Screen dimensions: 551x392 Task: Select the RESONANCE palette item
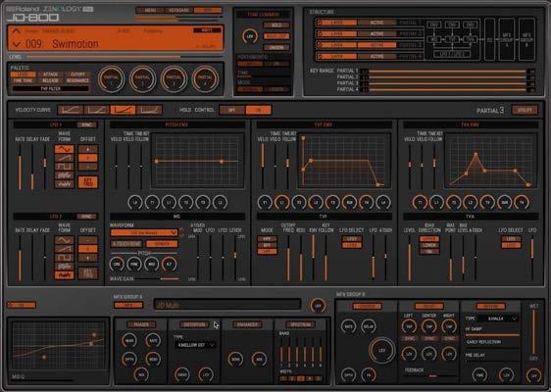[77, 80]
